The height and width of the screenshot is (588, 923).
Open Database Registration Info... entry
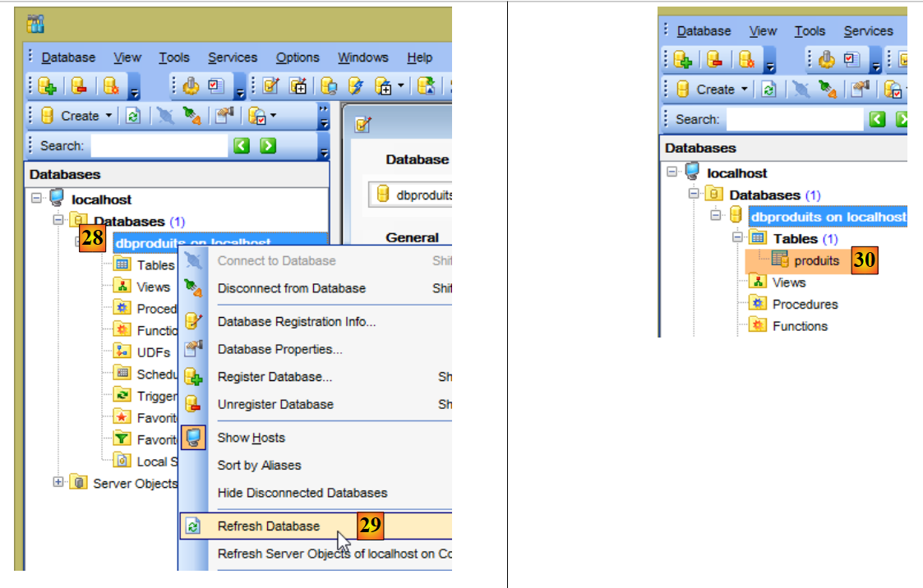click(296, 322)
